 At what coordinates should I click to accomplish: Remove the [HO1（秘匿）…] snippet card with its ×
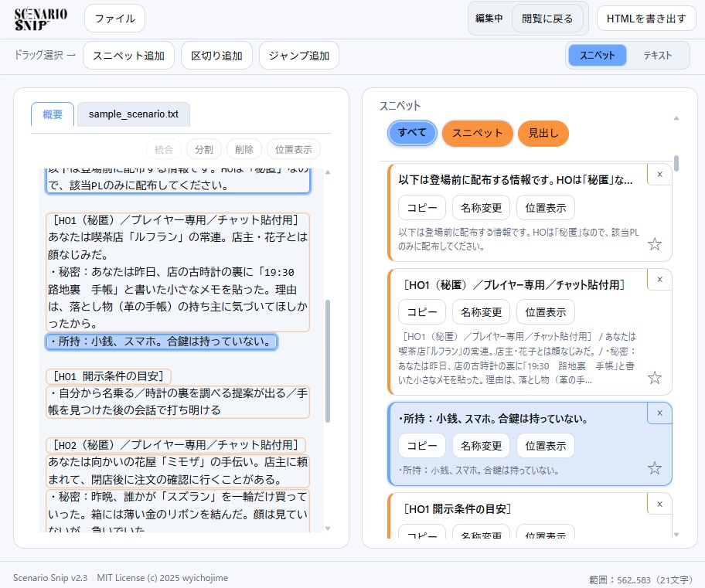(x=659, y=279)
